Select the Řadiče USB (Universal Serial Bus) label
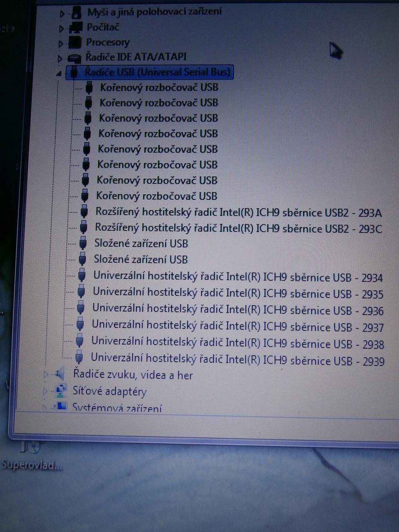Viewport: 399px width, 532px height. (157, 72)
